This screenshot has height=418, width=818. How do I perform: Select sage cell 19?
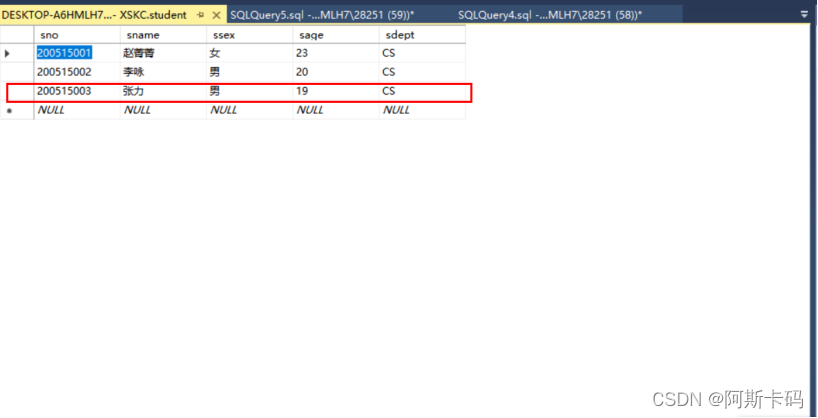(x=336, y=91)
